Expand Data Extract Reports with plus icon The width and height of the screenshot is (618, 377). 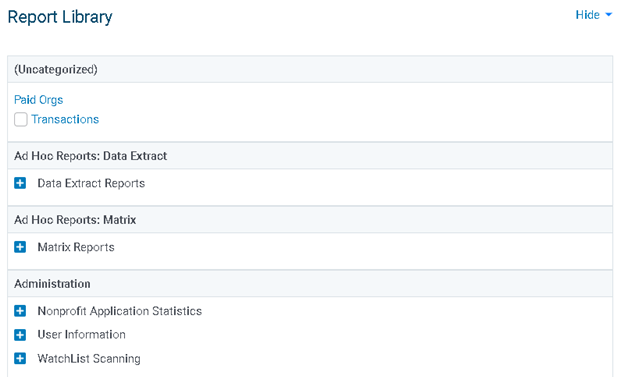pos(20,183)
